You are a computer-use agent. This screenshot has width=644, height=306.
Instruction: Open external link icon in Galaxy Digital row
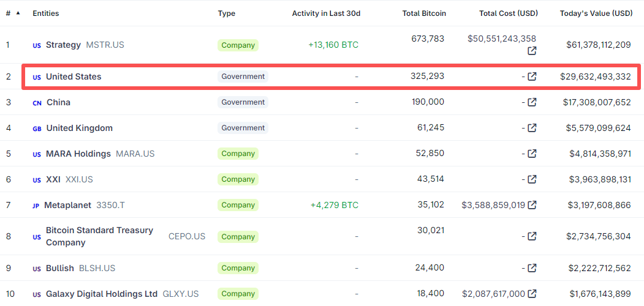click(532, 294)
